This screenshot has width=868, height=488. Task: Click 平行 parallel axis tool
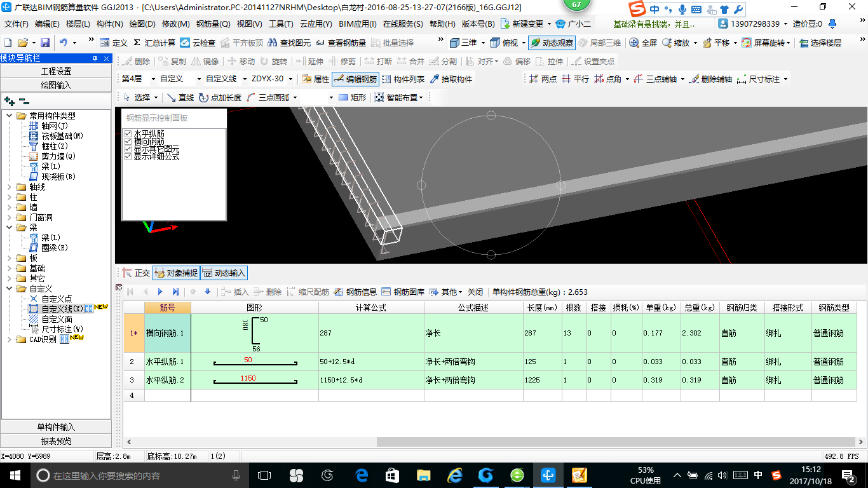tap(575, 79)
